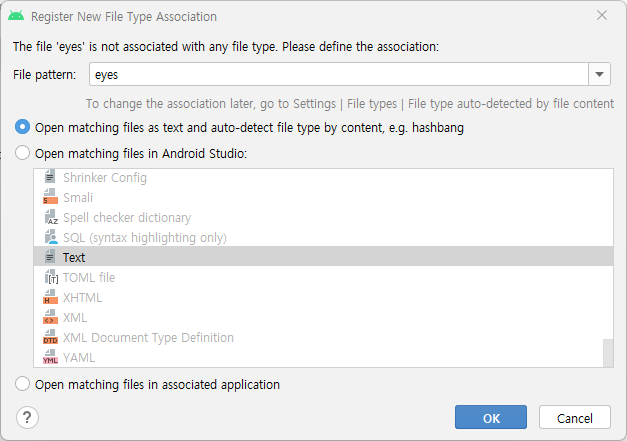Expand the File pattern dropdown arrow
Viewport: 627px width, 441px height.
click(x=599, y=74)
